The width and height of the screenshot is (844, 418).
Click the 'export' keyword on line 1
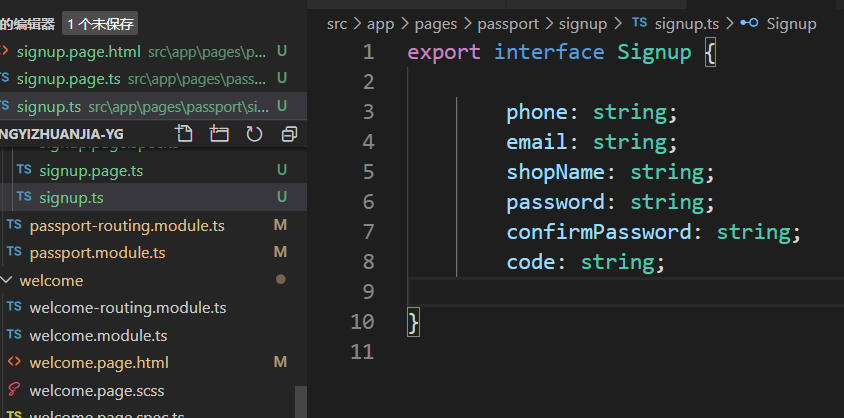pyautogui.click(x=444, y=53)
